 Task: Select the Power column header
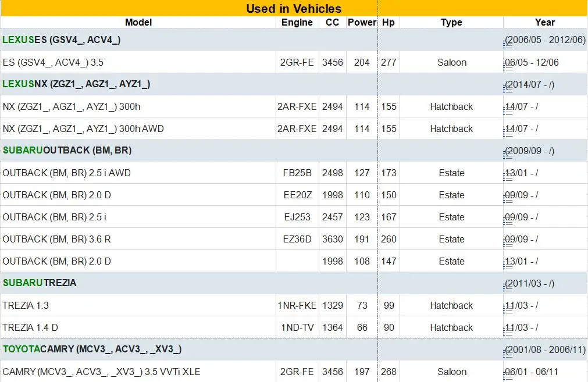pos(362,22)
